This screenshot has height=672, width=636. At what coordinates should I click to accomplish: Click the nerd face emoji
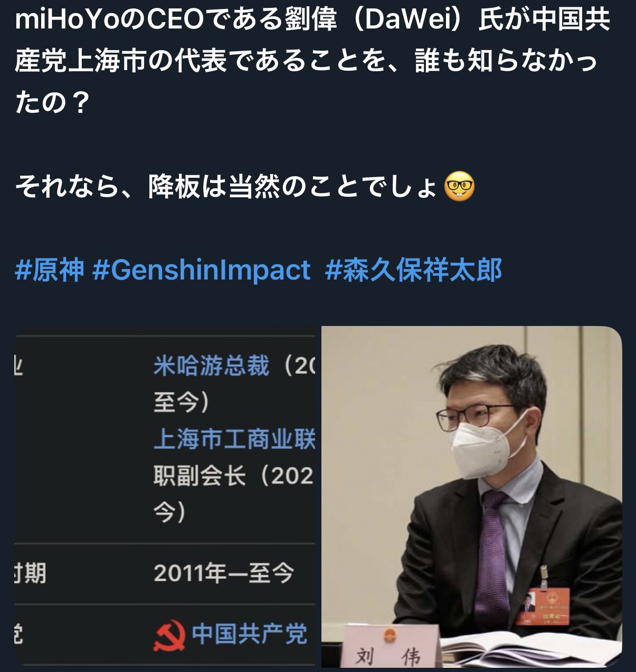460,187
